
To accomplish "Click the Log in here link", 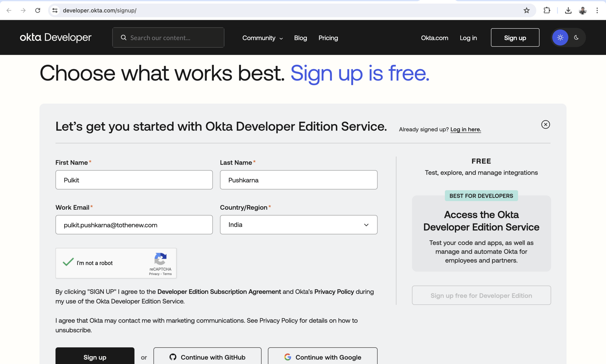I will [466, 129].
